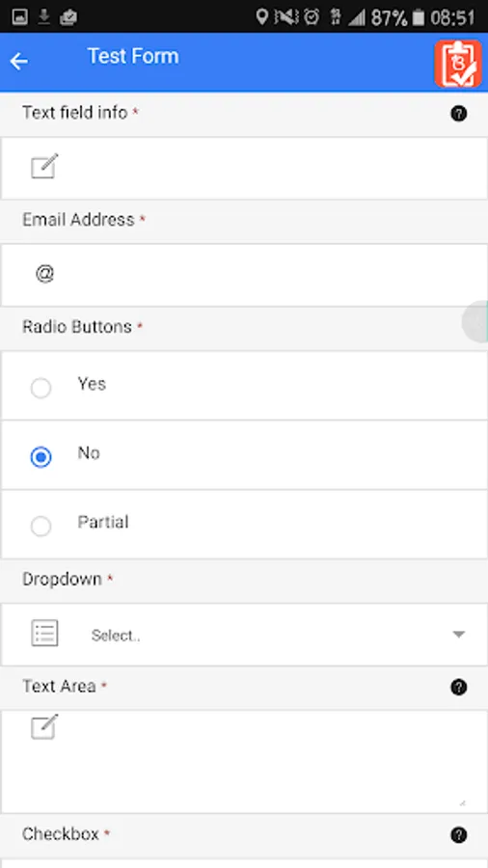Tap the edit icon in Text field info
This screenshot has width=488, height=868.
coord(44,167)
